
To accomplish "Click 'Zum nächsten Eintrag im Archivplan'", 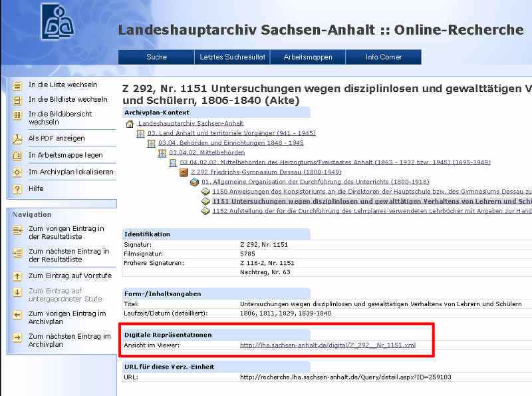I will click(x=70, y=340).
